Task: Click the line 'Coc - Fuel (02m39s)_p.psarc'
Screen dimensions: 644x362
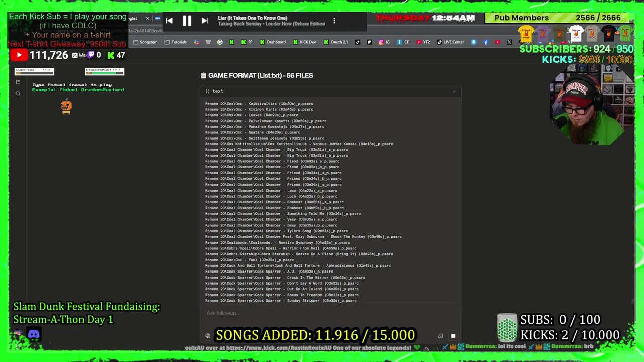Action: 249,260
